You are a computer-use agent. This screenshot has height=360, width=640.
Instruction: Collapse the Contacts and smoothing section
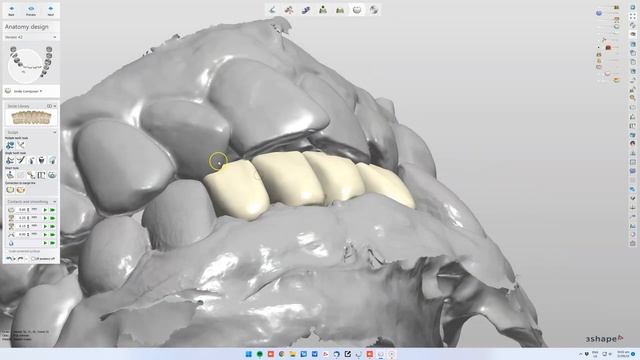[55, 202]
